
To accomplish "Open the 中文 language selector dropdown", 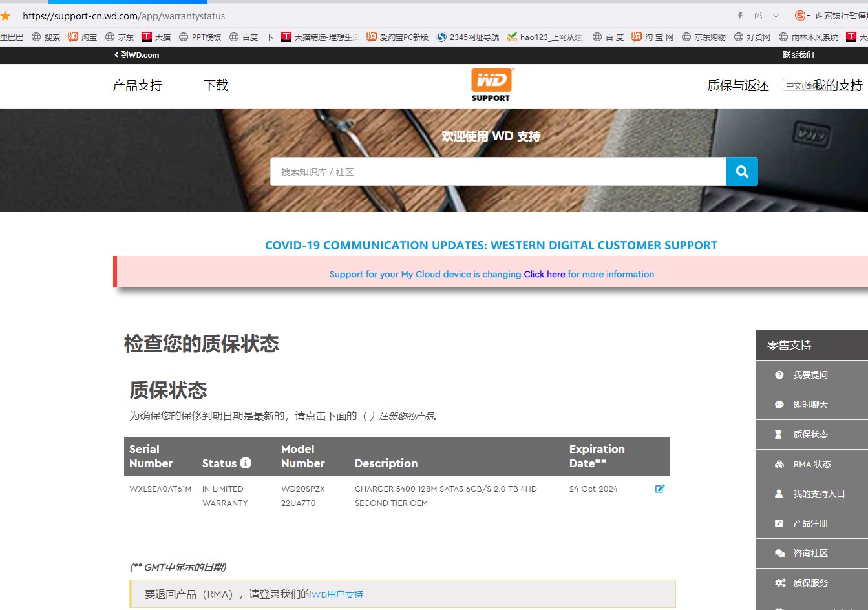I will pyautogui.click(x=798, y=85).
